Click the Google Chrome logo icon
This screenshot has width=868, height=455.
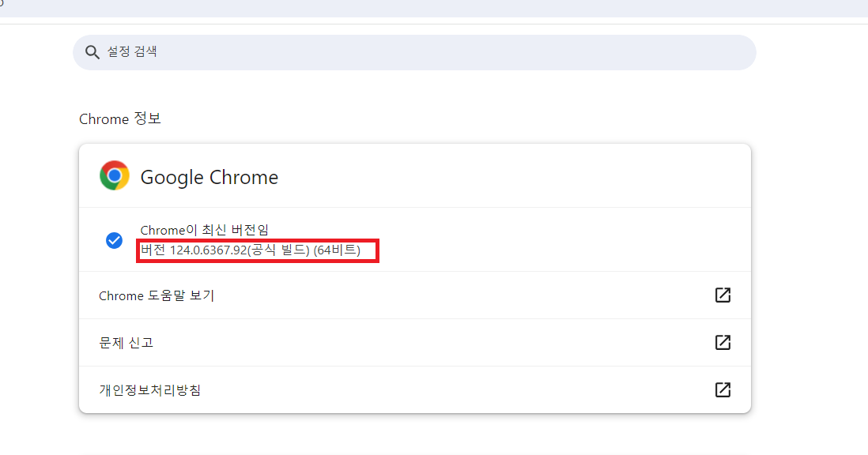click(115, 176)
